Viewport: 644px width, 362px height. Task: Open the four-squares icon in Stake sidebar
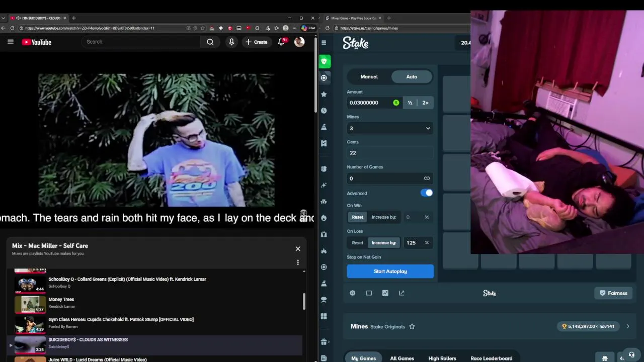click(324, 316)
